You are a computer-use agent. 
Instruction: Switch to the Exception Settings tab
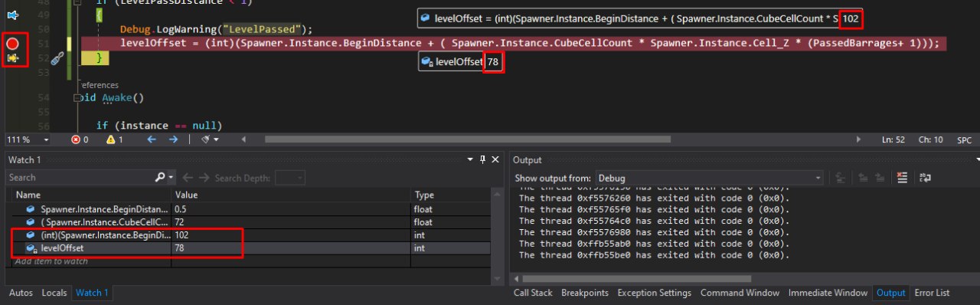pyautogui.click(x=655, y=293)
